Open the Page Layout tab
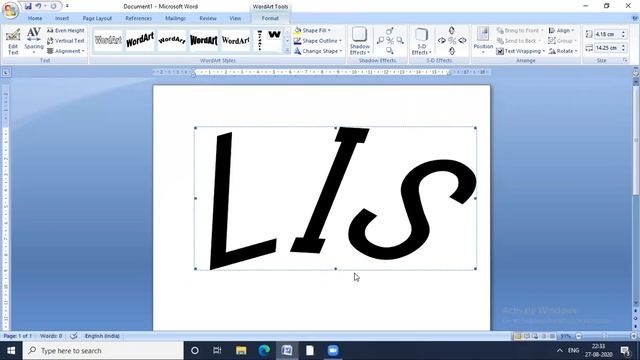The image size is (640, 360). [97, 18]
